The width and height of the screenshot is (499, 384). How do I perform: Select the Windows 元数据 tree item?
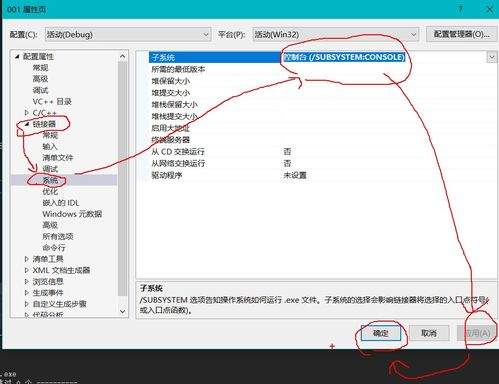coord(72,214)
